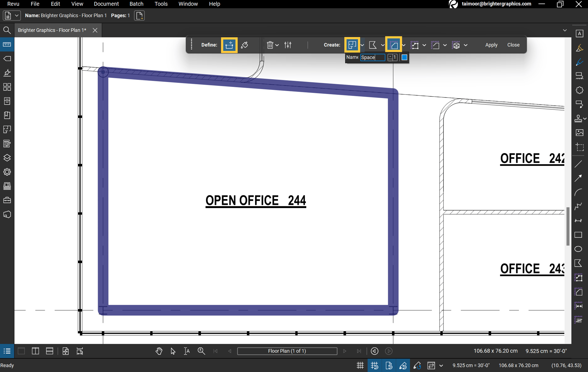Click the Apply button in the Spaces toolbar
Image resolution: width=588 pixels, height=372 pixels.
point(491,45)
